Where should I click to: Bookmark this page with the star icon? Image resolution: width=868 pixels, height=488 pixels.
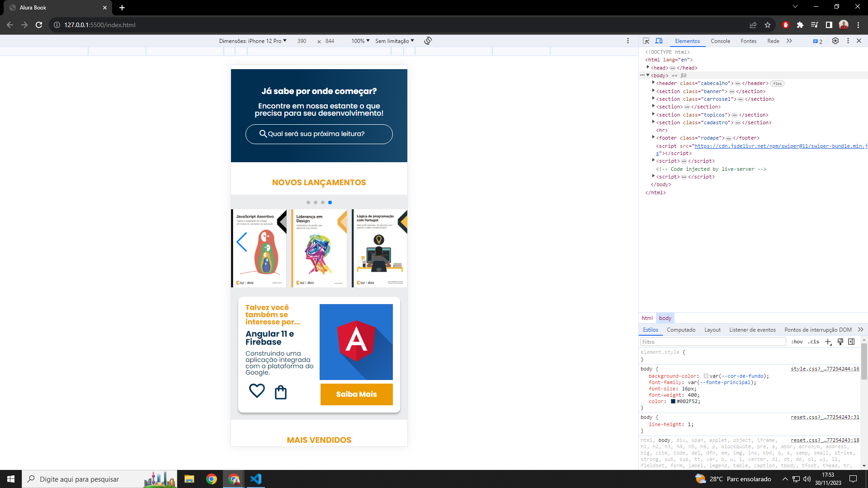pos(768,25)
